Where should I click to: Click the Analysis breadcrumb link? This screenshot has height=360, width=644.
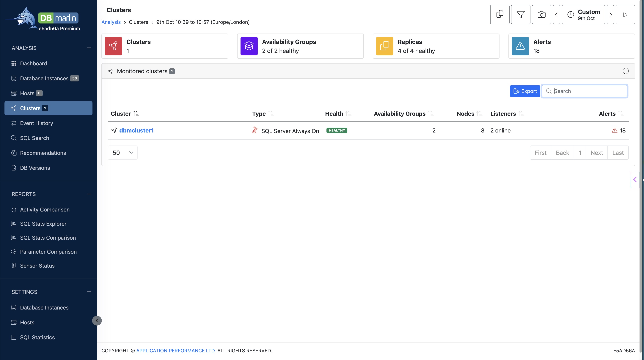coord(111,22)
